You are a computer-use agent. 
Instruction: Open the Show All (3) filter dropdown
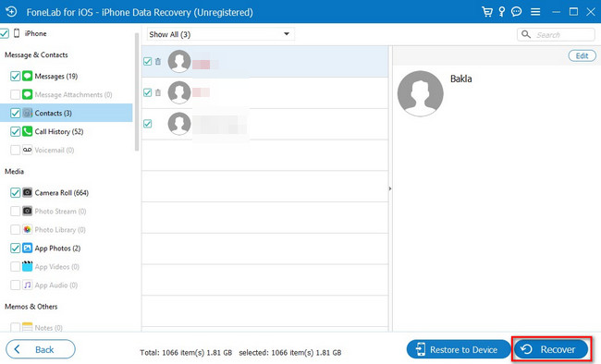(220, 34)
